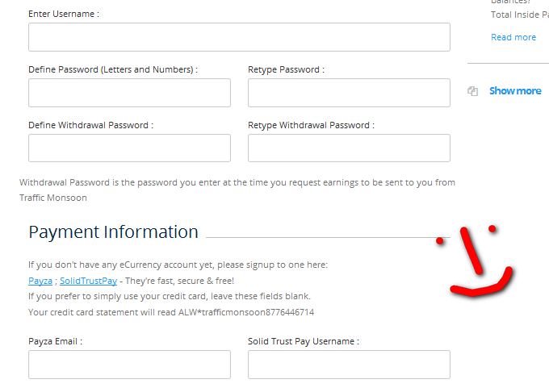Click the Define Withdrawal Password field
This screenshot has height=392, width=549.
pyautogui.click(x=129, y=148)
